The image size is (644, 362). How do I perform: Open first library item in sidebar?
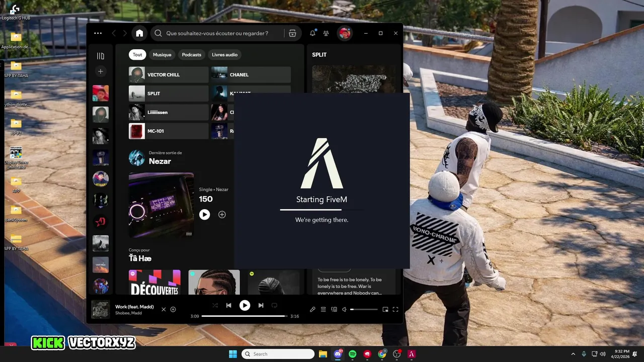point(101,93)
